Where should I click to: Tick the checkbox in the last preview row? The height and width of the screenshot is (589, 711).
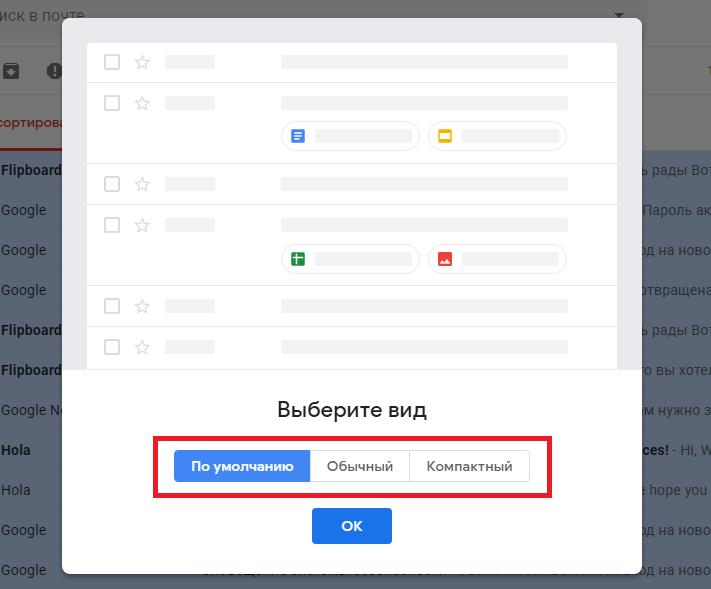coord(112,347)
